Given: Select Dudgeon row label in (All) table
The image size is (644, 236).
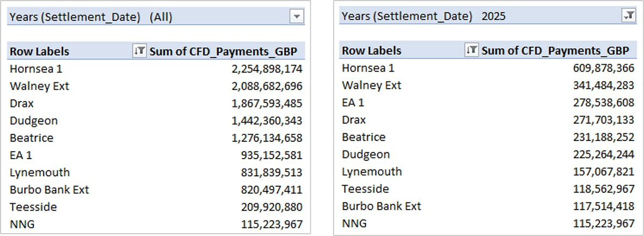Looking at the screenshot, I should tap(34, 120).
